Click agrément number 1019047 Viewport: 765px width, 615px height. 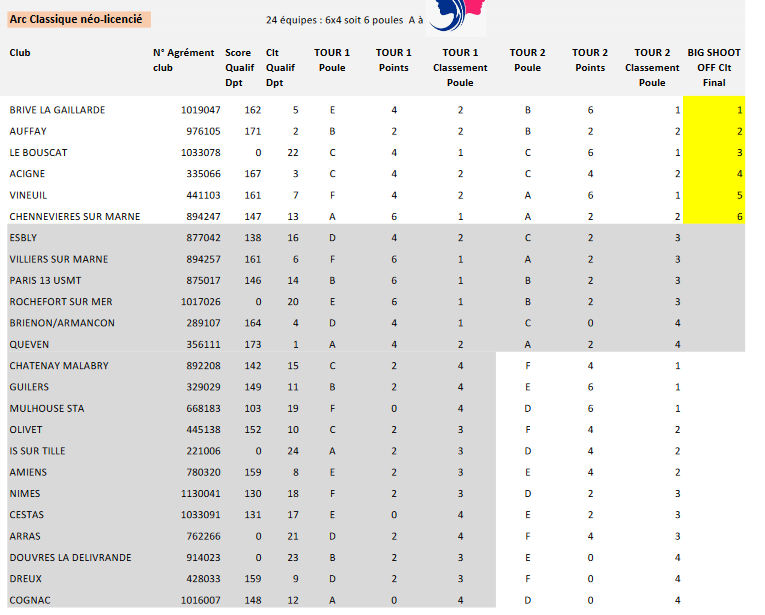[201, 110]
